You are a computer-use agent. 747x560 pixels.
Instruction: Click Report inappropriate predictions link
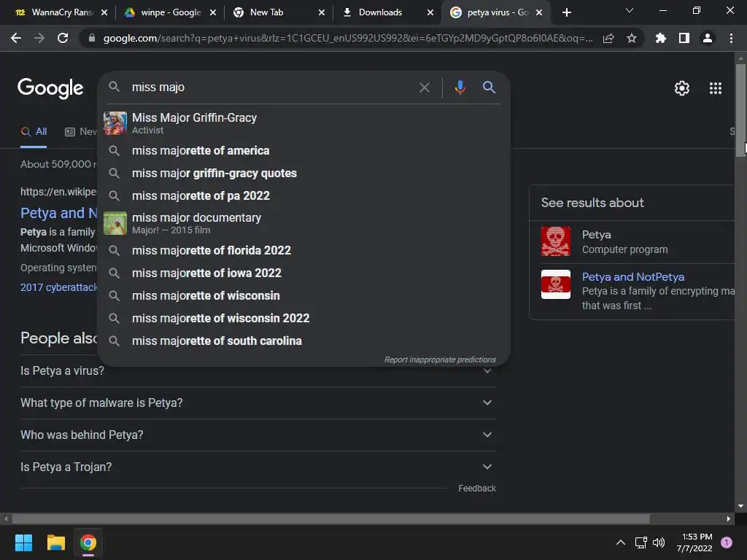pyautogui.click(x=440, y=359)
